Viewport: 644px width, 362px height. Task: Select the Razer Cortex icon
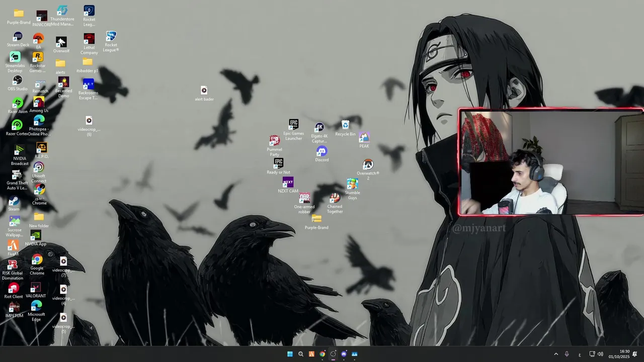pos(17,128)
